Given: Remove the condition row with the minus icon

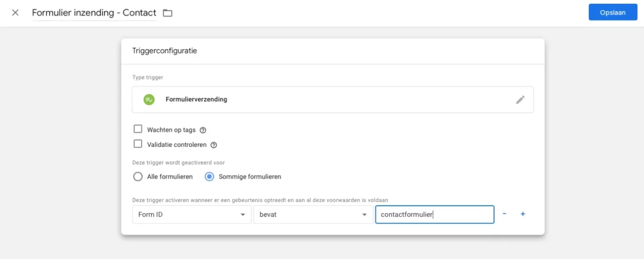Looking at the screenshot, I should click(504, 214).
